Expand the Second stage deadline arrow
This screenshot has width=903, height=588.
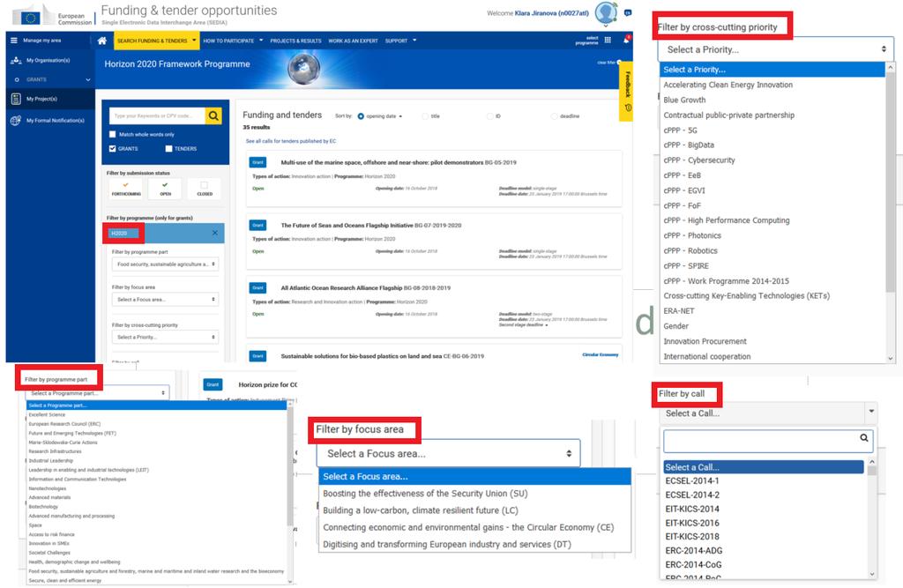tap(547, 324)
